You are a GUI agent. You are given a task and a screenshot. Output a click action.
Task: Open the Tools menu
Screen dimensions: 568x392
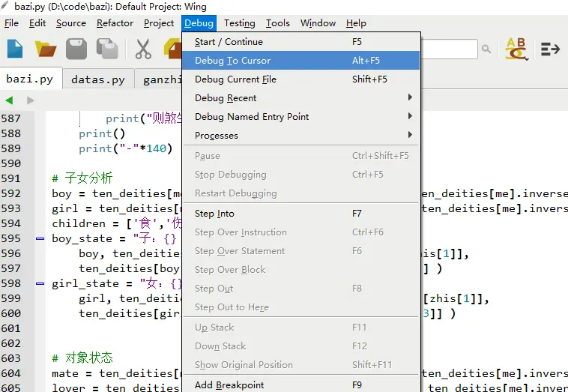278,23
